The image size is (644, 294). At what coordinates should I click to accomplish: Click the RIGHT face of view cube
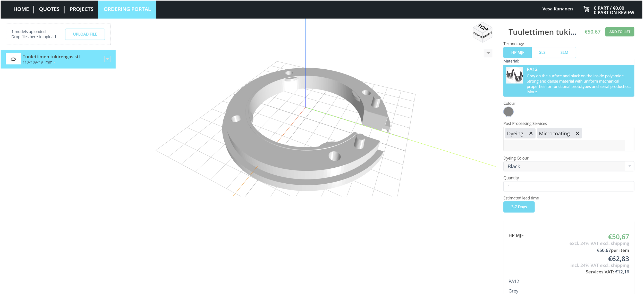(x=488, y=35)
